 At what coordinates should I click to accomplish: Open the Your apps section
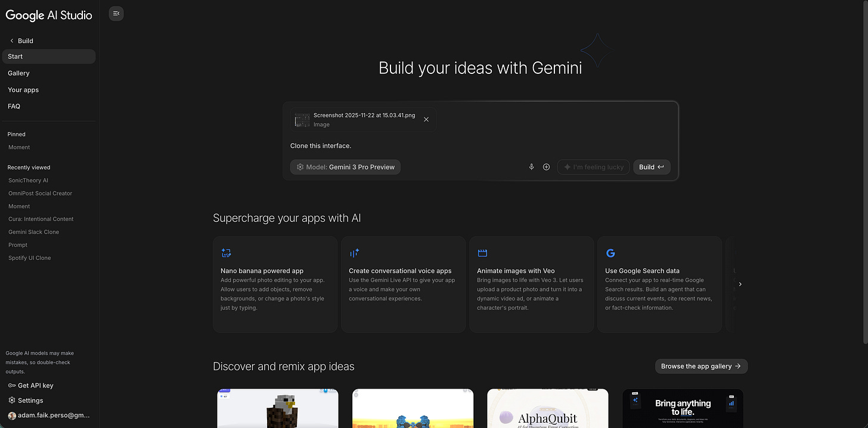click(23, 89)
